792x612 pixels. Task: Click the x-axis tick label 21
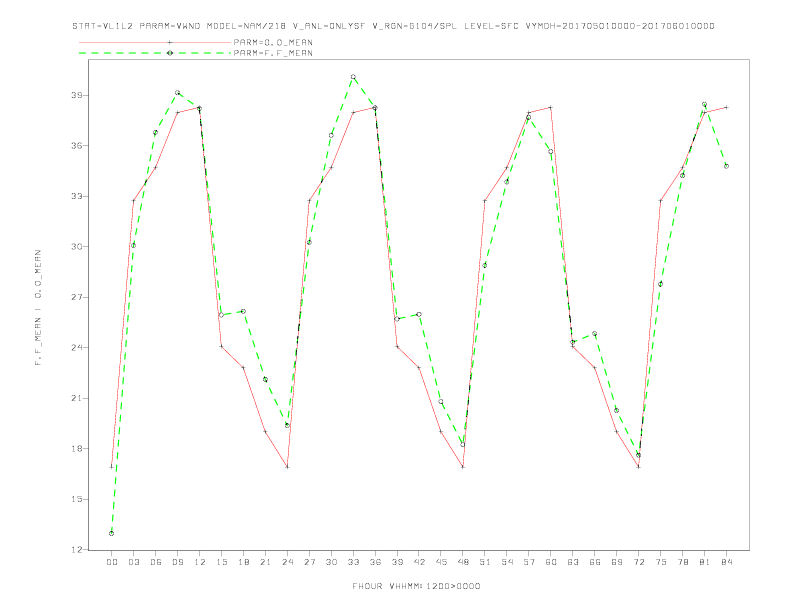265,562
